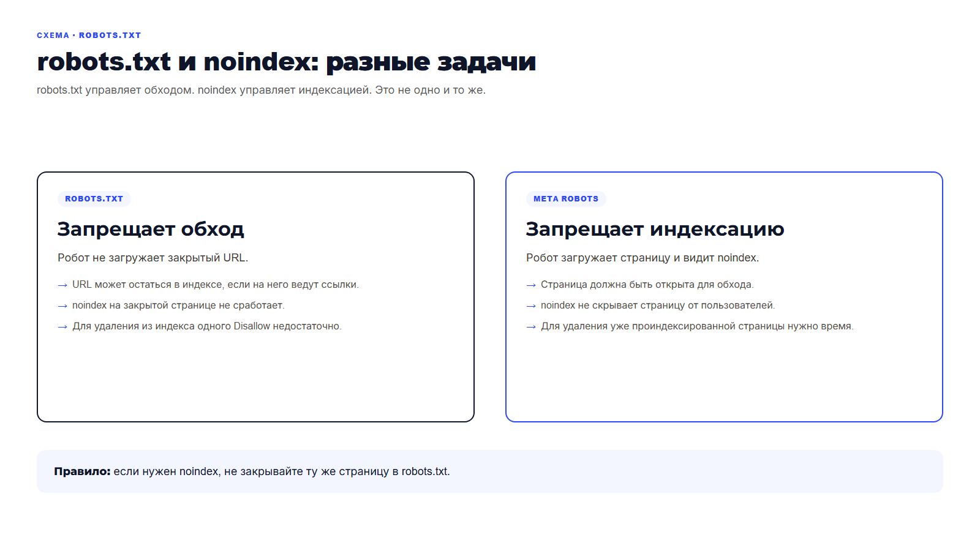
Task: Click bullet 'Страница должна быть открыта для обхода'
Action: (x=647, y=285)
